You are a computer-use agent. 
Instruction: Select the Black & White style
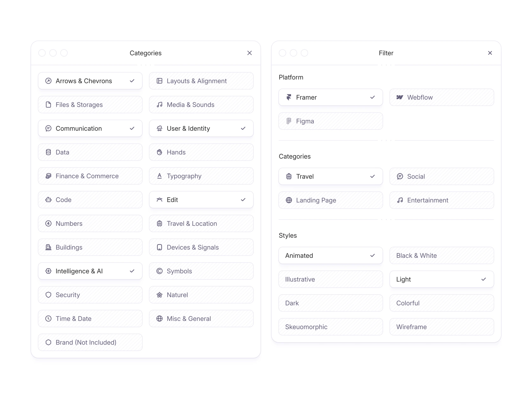442,256
